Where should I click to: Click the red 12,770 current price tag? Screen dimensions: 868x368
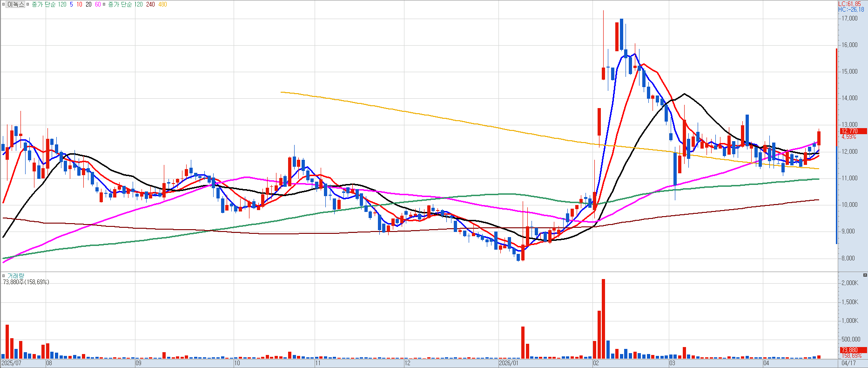point(853,131)
